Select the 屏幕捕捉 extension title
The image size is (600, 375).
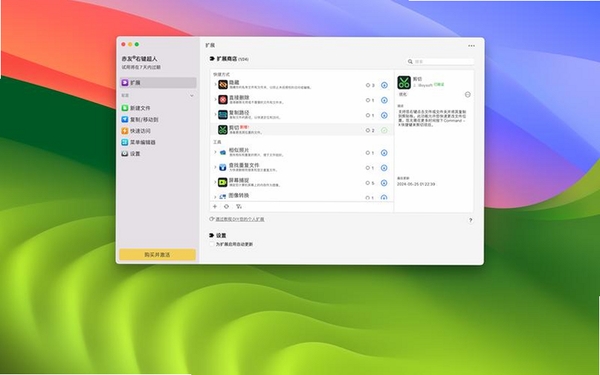click(x=239, y=180)
